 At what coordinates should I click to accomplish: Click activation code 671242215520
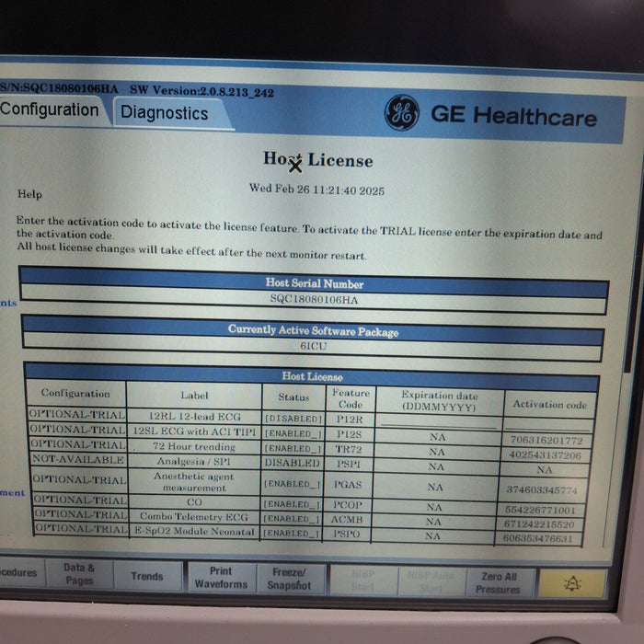coord(539,524)
